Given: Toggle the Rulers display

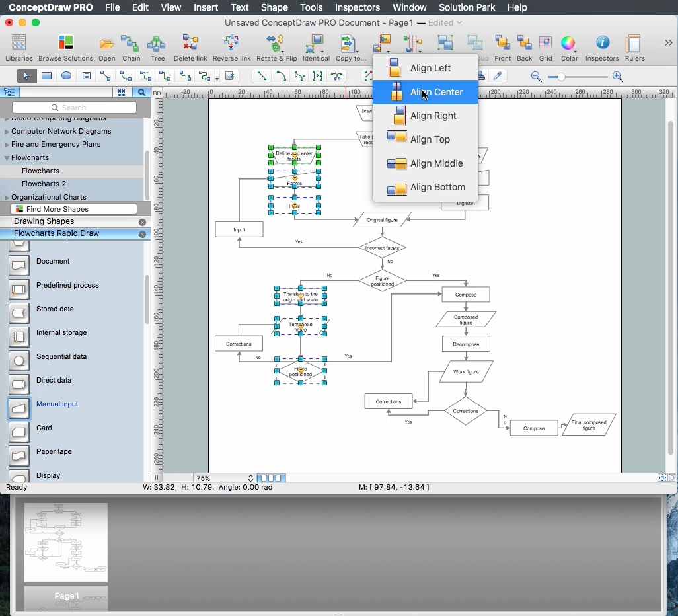Looking at the screenshot, I should (634, 44).
